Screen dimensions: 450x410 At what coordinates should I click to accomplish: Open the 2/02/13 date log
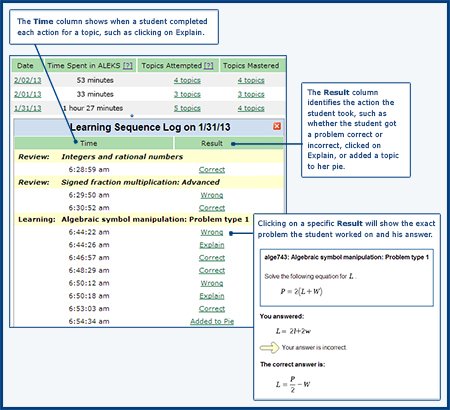(28, 80)
